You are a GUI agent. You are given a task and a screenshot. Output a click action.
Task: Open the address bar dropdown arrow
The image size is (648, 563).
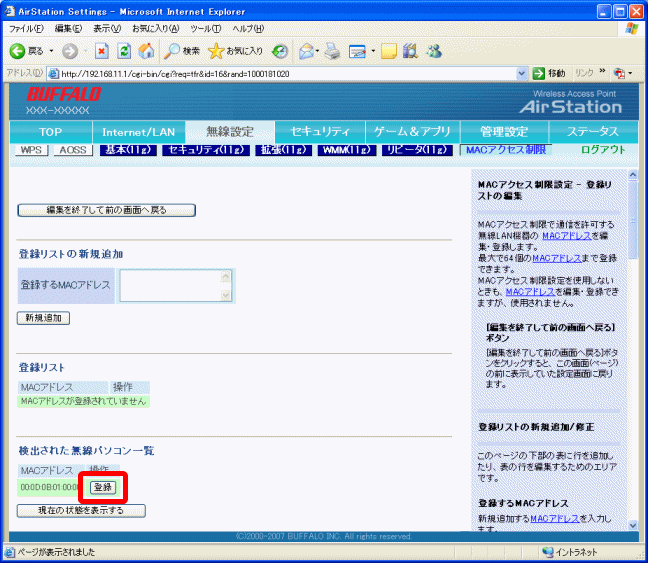tap(522, 74)
